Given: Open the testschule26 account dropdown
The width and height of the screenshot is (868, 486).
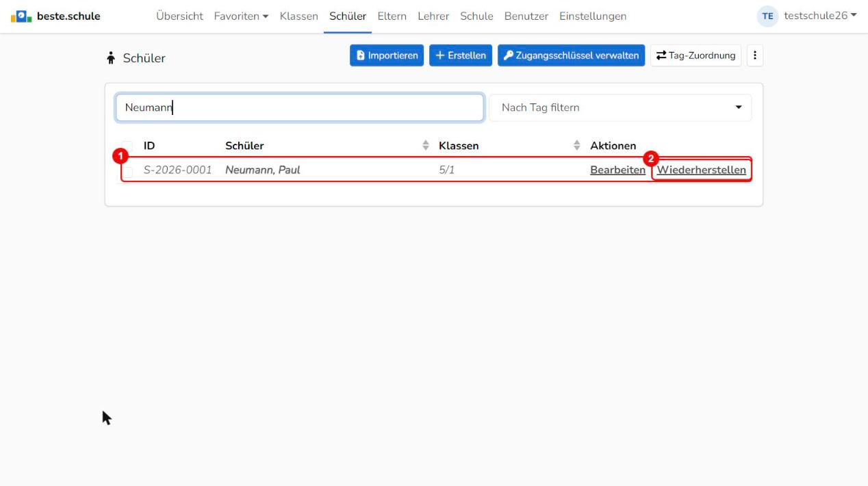Looking at the screenshot, I should pos(820,16).
